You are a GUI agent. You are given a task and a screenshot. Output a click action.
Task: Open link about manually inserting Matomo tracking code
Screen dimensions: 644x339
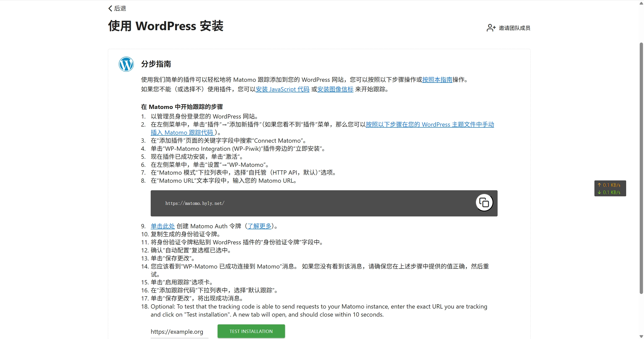430,125
